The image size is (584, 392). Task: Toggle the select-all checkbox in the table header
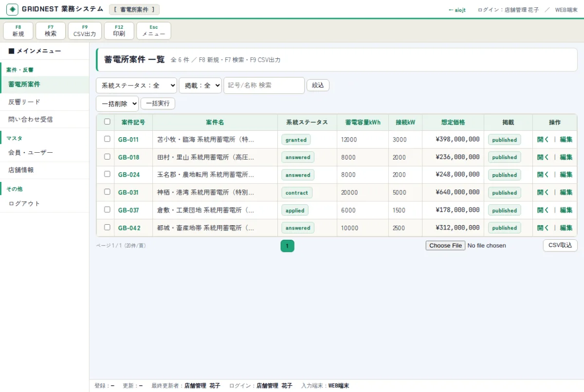coord(107,122)
